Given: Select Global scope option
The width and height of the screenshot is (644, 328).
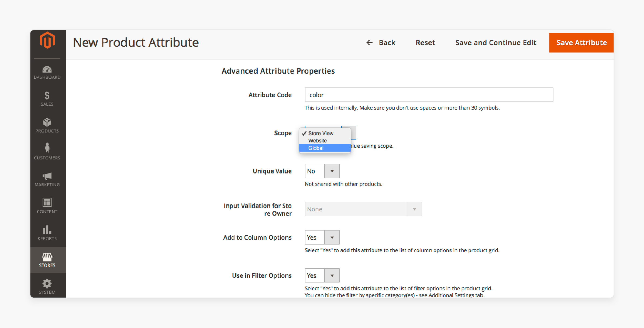Looking at the screenshot, I should [x=325, y=148].
